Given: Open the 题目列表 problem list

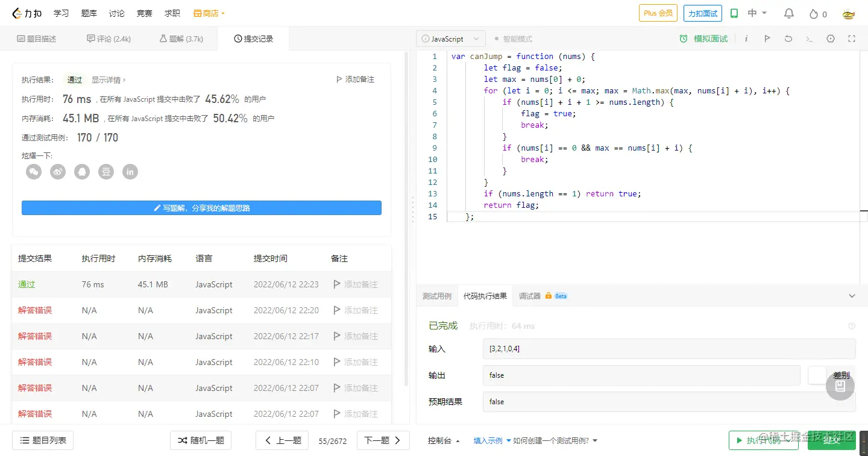Looking at the screenshot, I should 43,440.
